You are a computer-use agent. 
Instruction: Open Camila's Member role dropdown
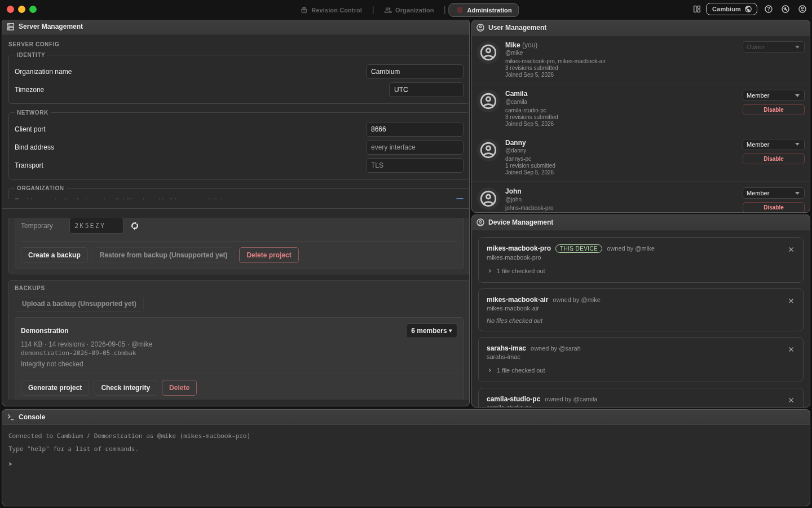pyautogui.click(x=773, y=95)
